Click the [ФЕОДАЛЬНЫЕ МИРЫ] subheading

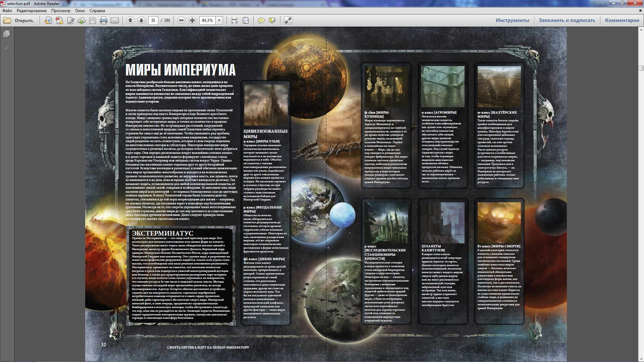coord(263,209)
